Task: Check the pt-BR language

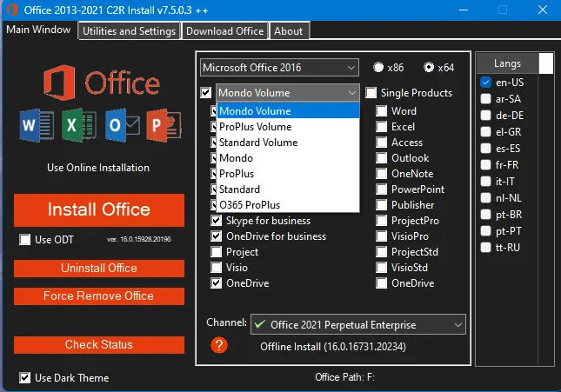Action: tap(485, 214)
